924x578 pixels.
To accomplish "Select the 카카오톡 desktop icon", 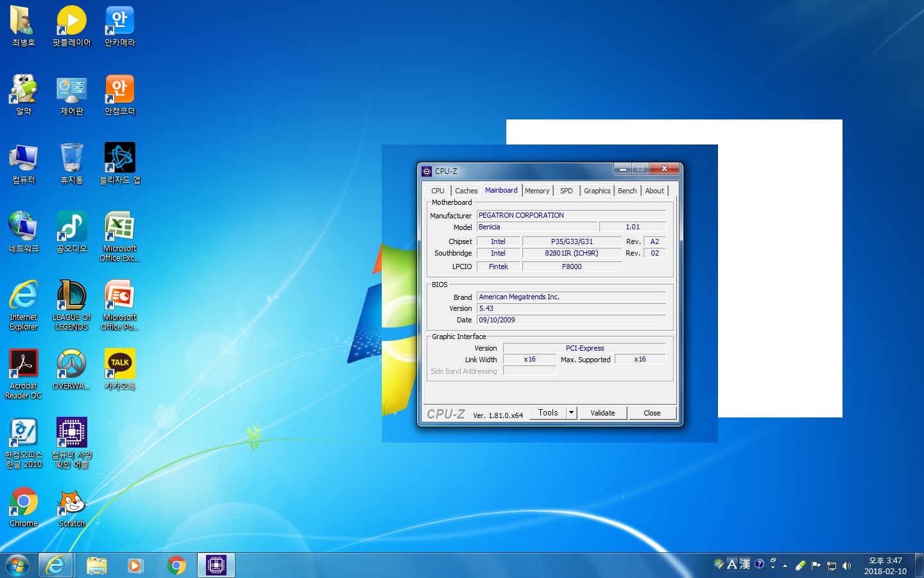I will (119, 369).
